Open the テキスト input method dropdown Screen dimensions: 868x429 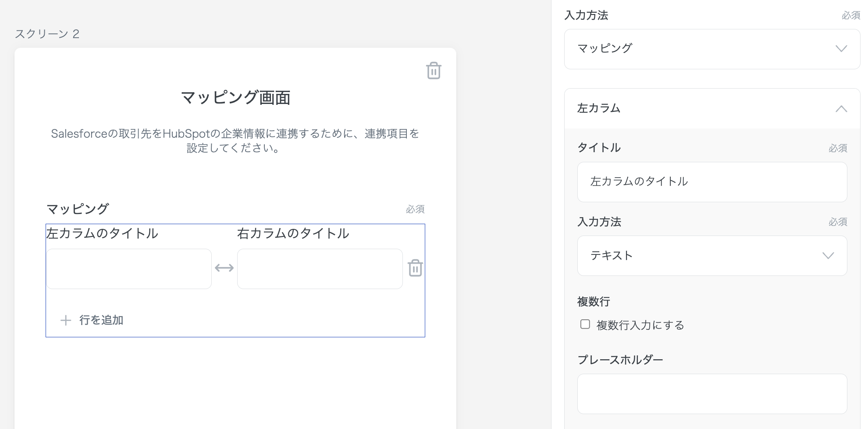pyautogui.click(x=712, y=256)
